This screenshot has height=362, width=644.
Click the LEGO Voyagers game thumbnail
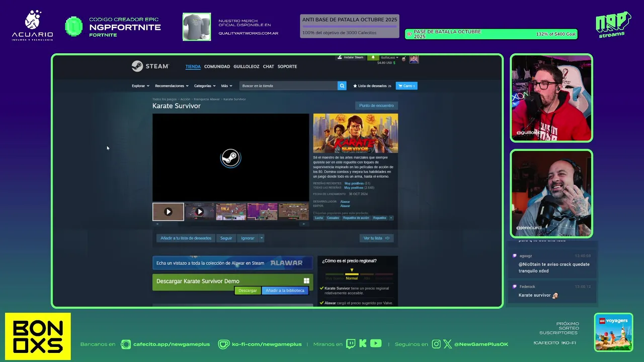click(x=613, y=333)
